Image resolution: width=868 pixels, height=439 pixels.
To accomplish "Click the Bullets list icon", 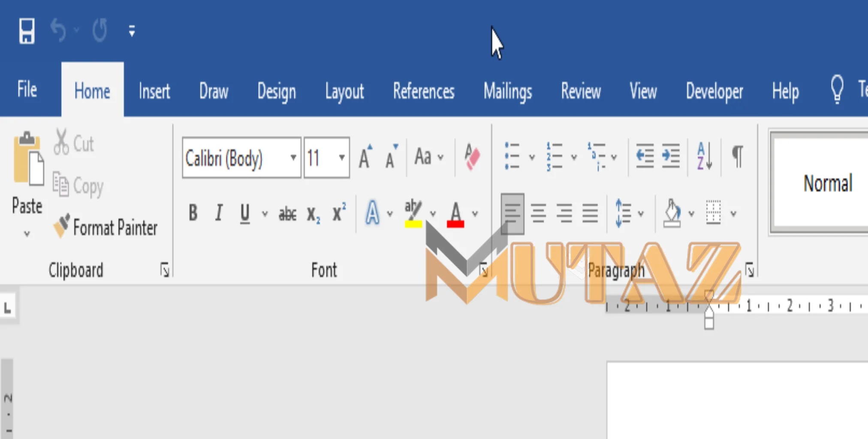I will (512, 156).
